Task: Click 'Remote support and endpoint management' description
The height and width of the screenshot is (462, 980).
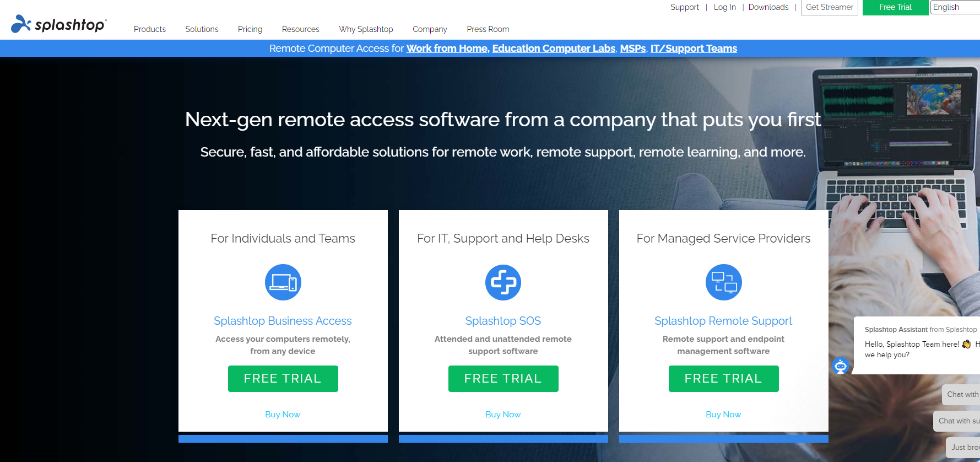Action: (x=723, y=345)
